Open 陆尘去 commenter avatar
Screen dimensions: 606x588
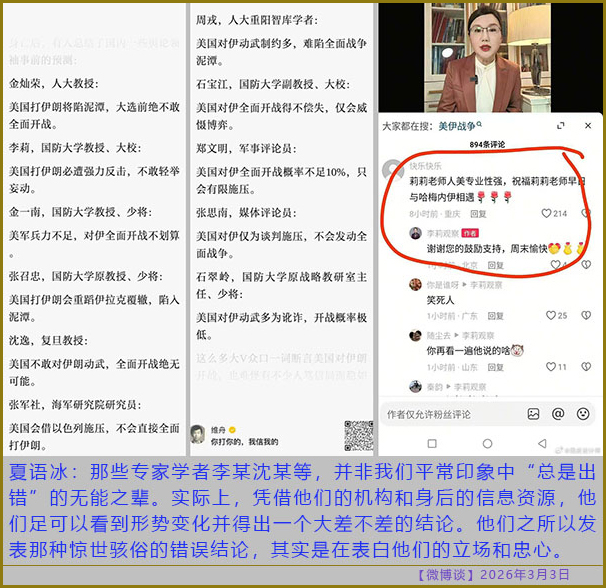pyautogui.click(x=415, y=335)
